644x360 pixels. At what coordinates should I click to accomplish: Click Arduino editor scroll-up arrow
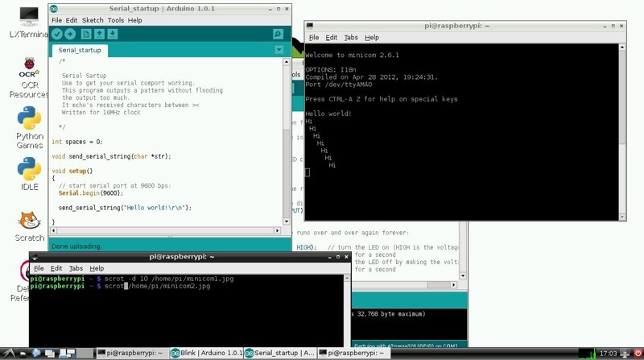coord(287,62)
